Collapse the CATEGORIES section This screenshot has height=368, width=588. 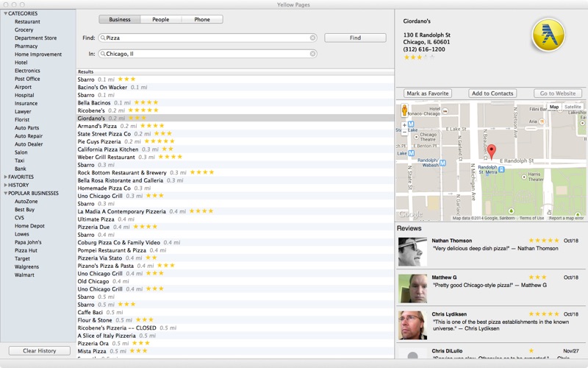click(6, 13)
